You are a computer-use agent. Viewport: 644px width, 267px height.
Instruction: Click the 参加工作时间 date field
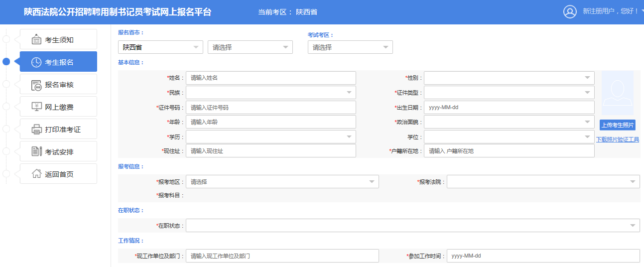(543, 256)
